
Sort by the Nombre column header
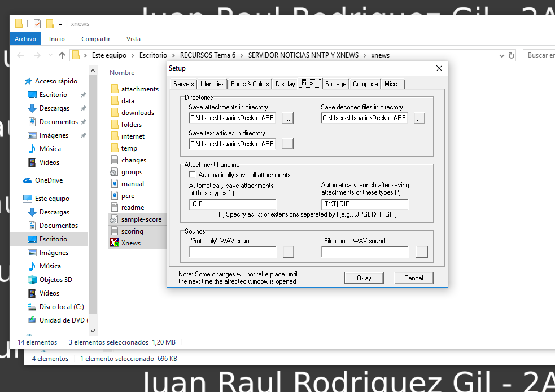coord(122,72)
